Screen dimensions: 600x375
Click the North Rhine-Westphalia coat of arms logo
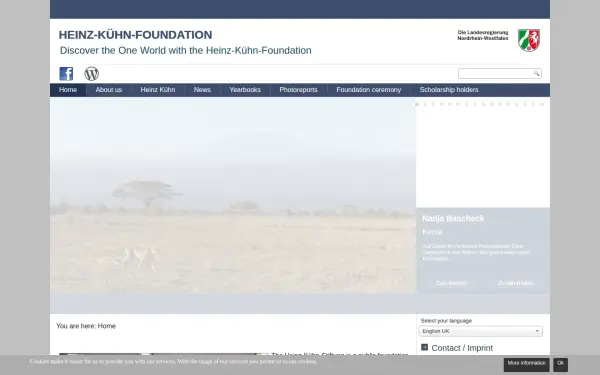click(529, 40)
